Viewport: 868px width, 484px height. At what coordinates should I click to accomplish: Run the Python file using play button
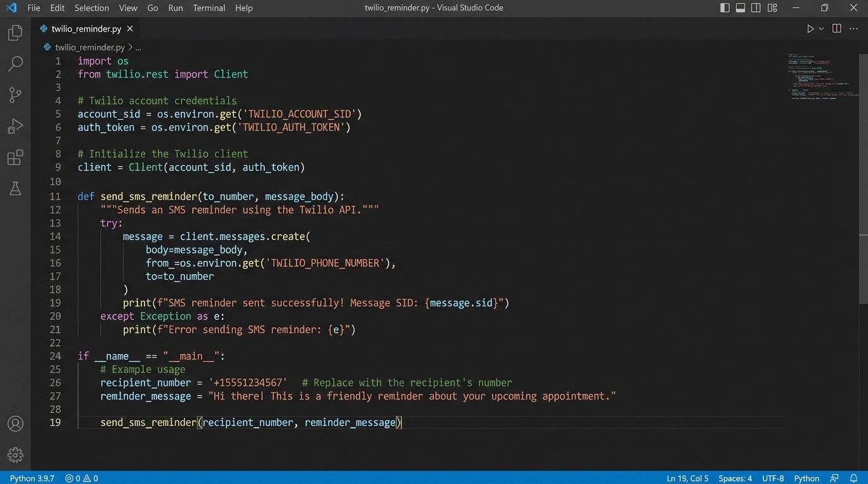pos(809,28)
